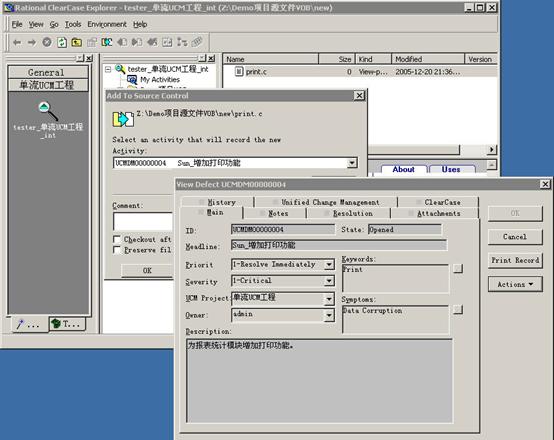This screenshot has width=554, height=440.
Task: Click the Print Record button
Action: click(x=515, y=260)
